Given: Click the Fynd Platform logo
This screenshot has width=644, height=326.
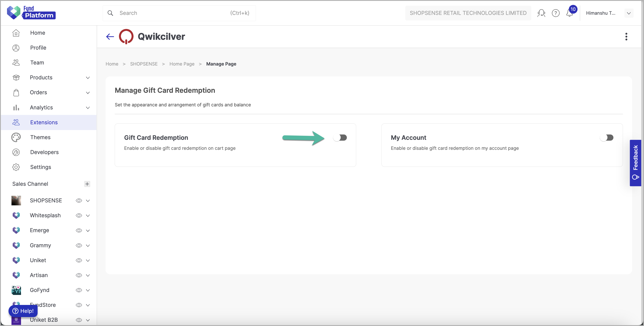Looking at the screenshot, I should pyautogui.click(x=31, y=13).
